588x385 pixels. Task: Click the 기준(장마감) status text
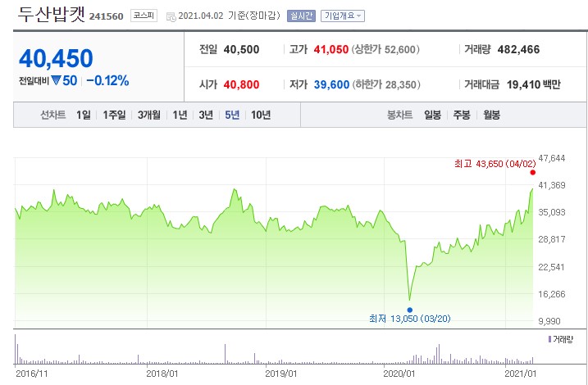[254, 16]
